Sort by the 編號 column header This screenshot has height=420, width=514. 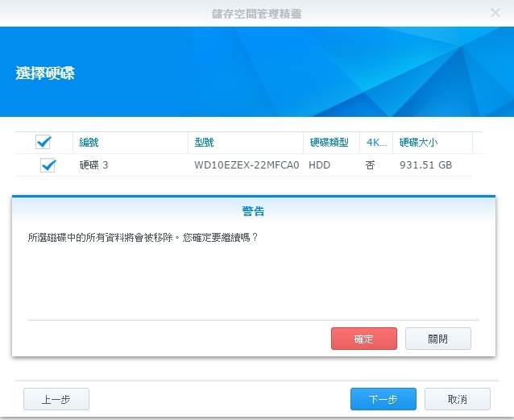131,143
